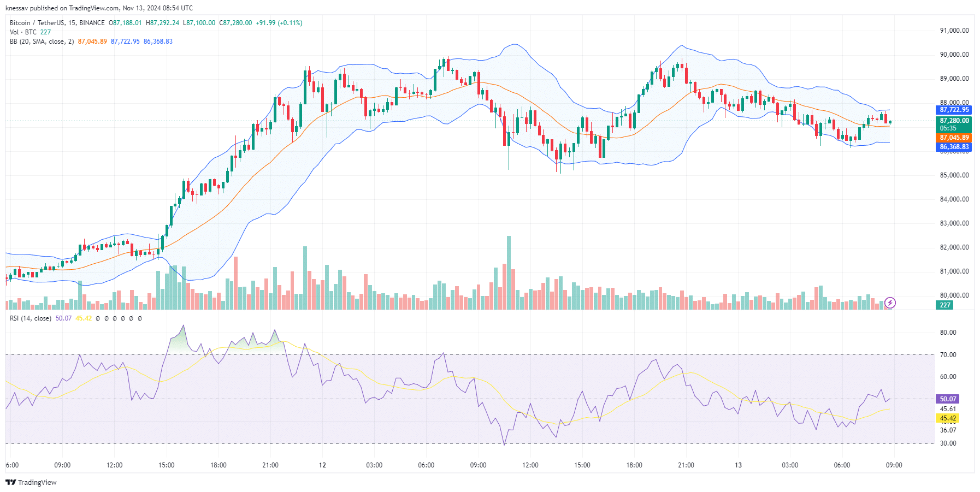Click the yellow 45.42 RSI axis tag
This screenshot has width=980, height=492.
[948, 418]
